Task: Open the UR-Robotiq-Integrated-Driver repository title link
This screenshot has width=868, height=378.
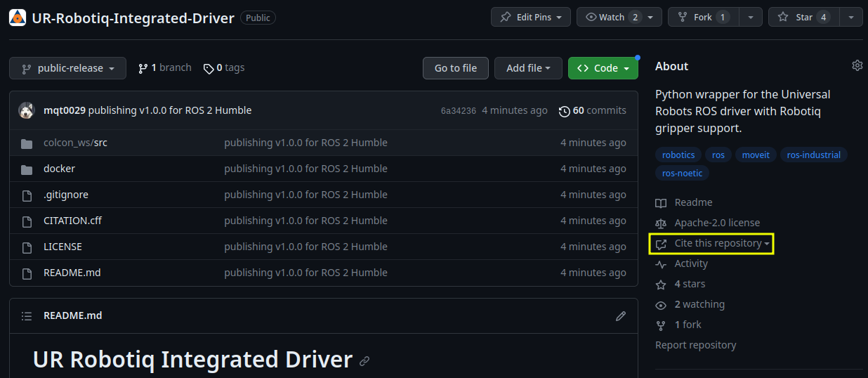Action: (133, 18)
